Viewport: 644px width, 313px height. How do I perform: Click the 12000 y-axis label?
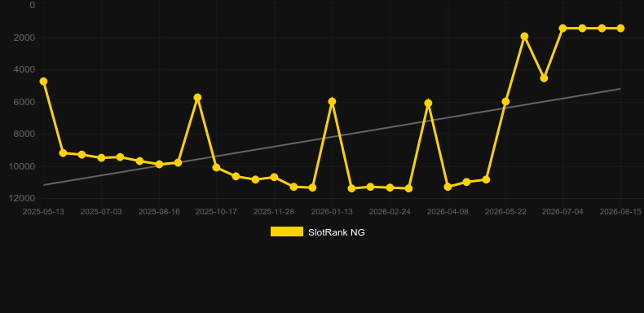(22, 198)
